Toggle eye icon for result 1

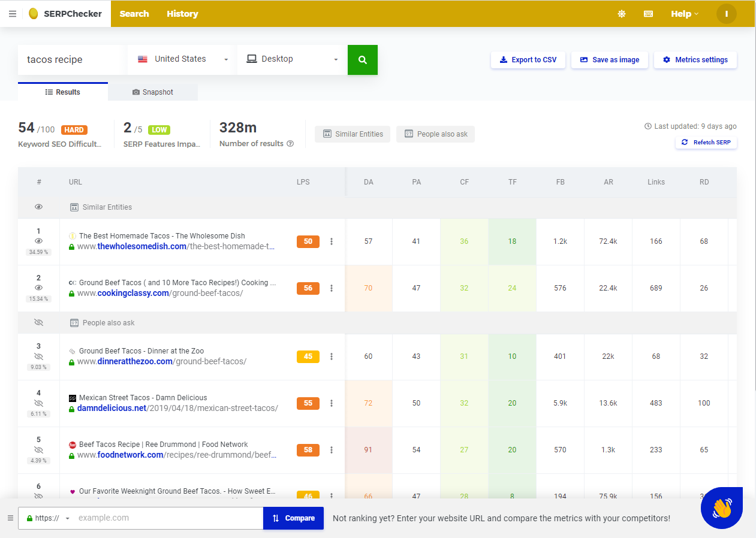[x=39, y=241]
